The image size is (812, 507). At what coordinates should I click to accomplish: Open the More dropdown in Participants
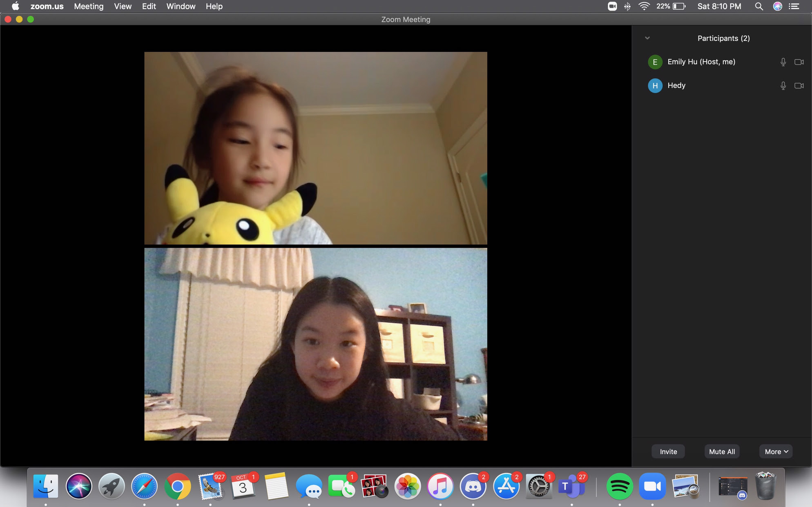776,451
